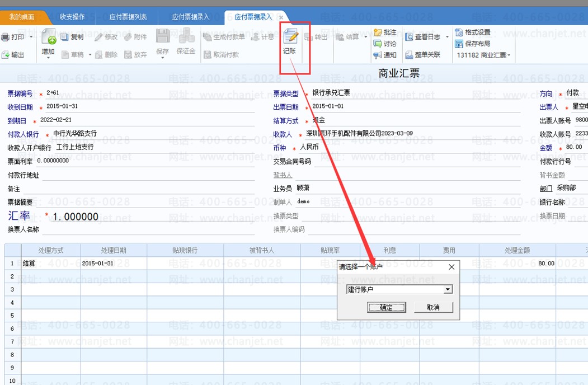
Task: Click the 增加 add document icon
Action: 49,36
